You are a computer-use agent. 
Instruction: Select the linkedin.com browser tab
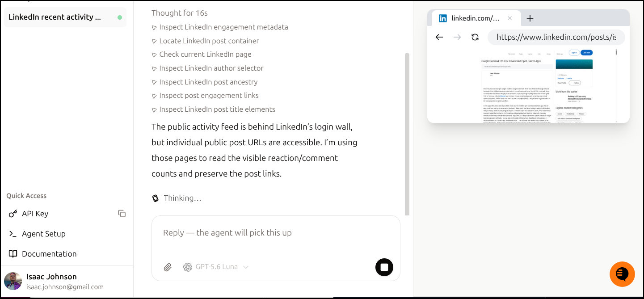476,18
